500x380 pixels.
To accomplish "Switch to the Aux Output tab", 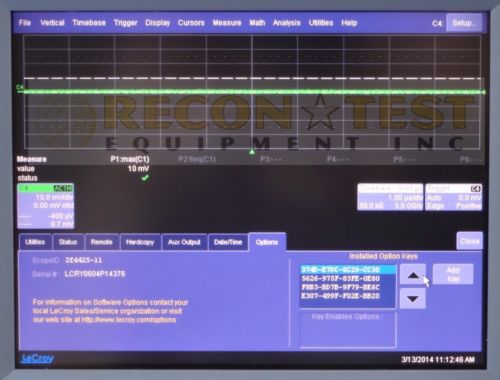I will pos(184,242).
